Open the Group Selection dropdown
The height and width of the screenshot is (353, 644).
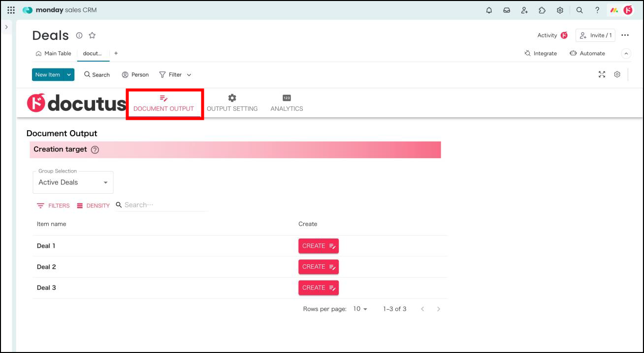click(x=73, y=182)
